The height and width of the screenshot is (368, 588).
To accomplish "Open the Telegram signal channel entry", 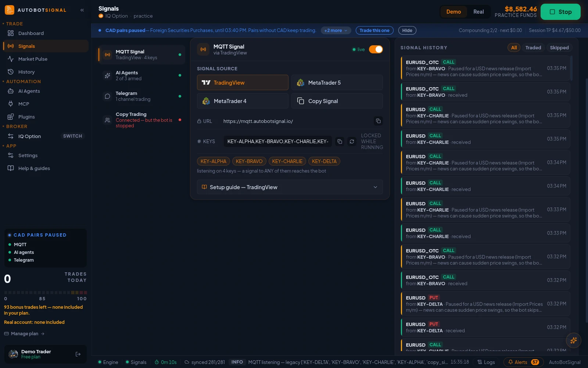I will tap(141, 96).
